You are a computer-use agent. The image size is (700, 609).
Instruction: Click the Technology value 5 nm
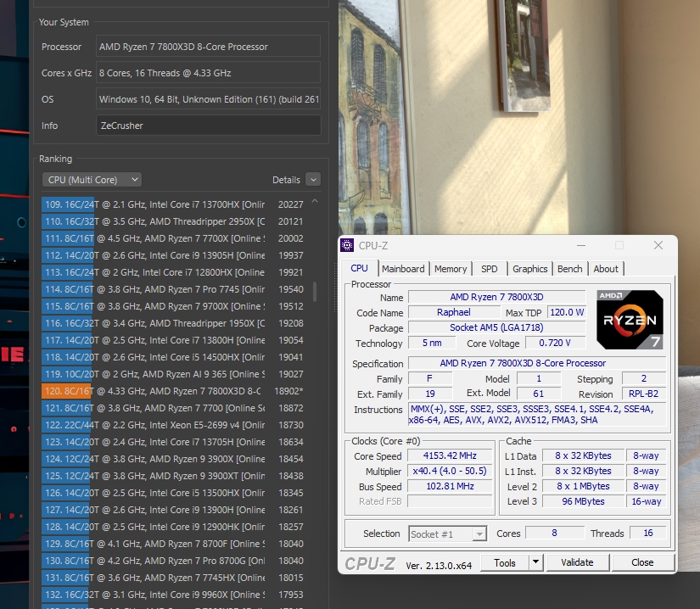[432, 343]
